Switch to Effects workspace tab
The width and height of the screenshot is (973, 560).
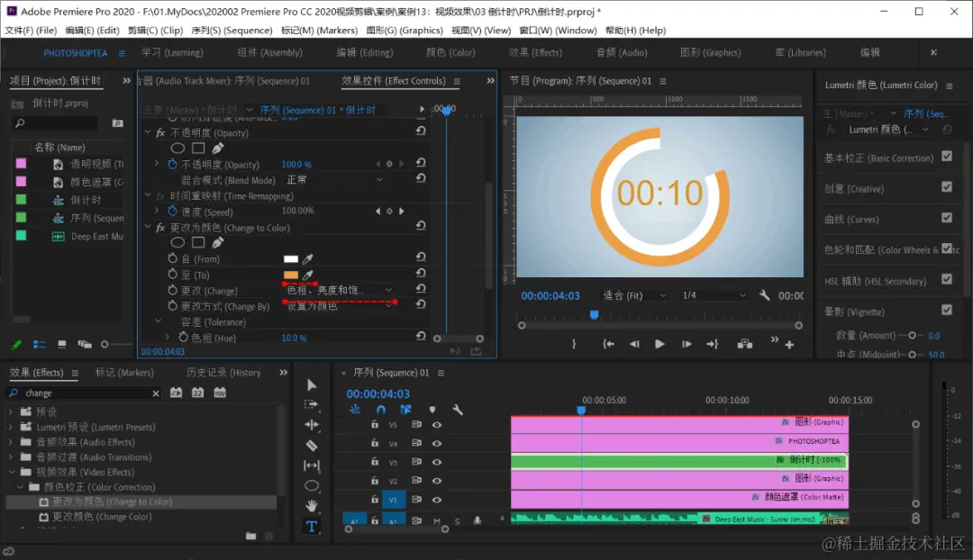tap(535, 53)
